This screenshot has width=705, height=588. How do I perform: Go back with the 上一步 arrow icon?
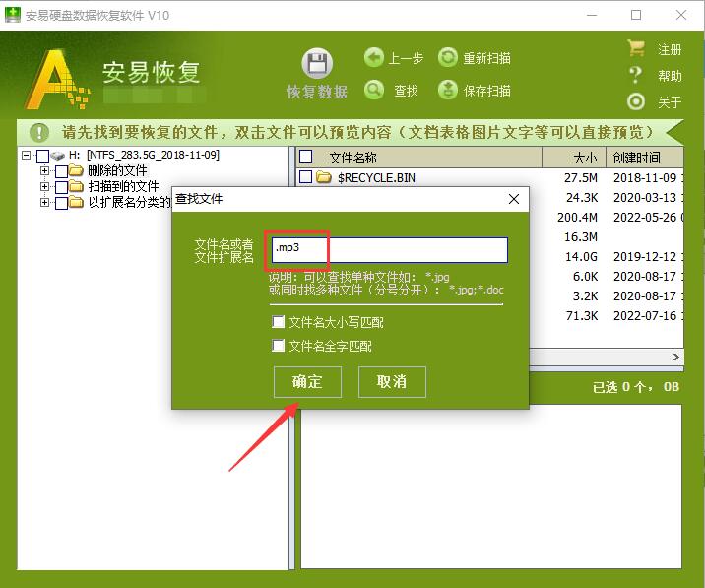[x=373, y=57]
